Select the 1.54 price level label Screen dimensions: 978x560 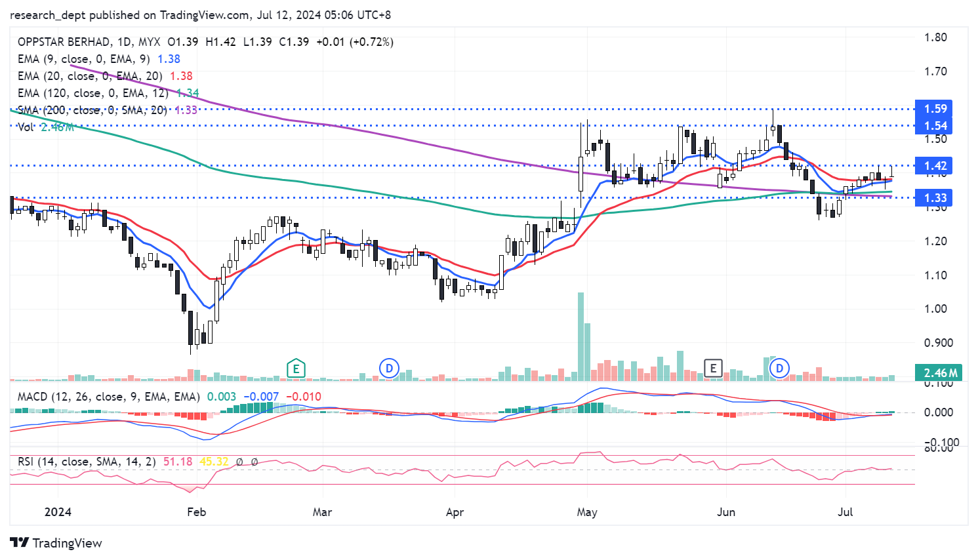point(935,126)
